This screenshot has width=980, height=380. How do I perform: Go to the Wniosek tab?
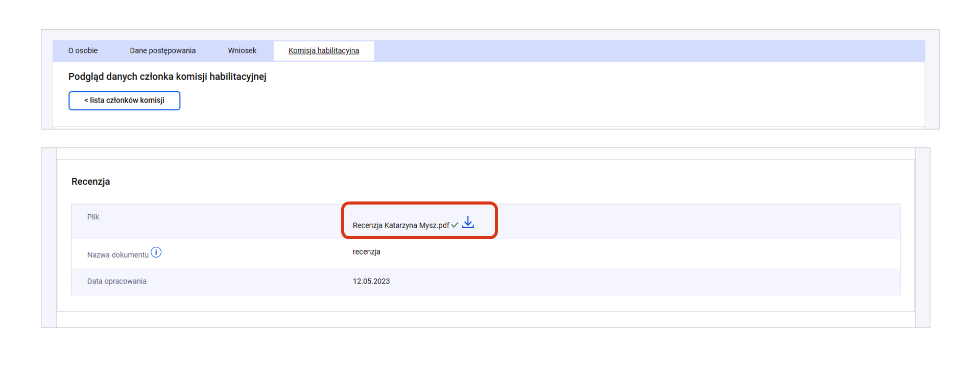click(242, 50)
